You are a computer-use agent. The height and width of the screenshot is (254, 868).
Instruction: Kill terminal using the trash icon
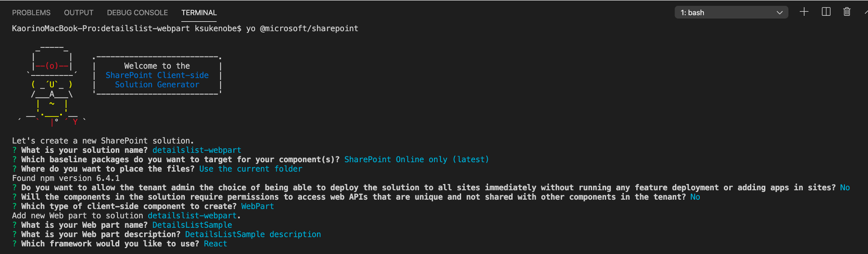pyautogui.click(x=847, y=12)
